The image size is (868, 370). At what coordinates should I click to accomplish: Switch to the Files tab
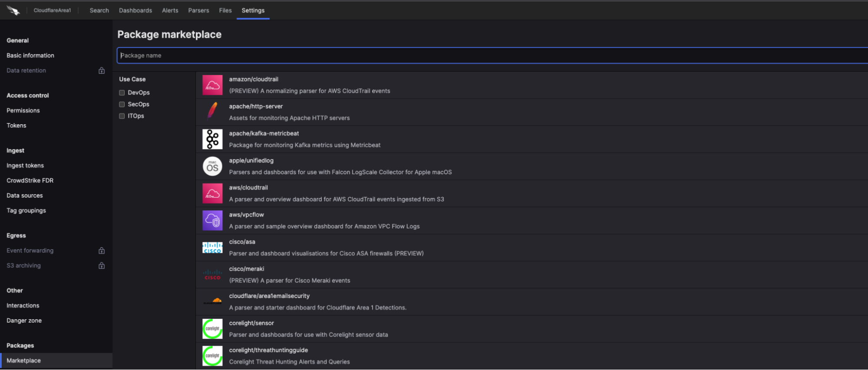[225, 10]
